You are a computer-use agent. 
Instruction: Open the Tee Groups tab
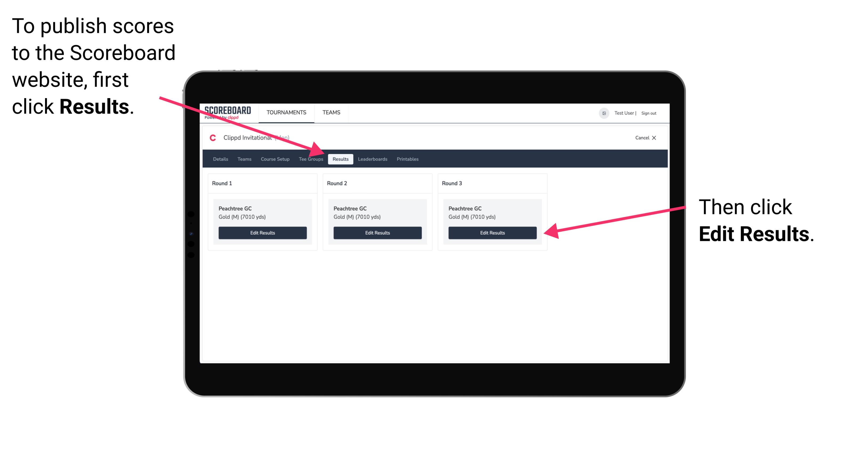[311, 159]
